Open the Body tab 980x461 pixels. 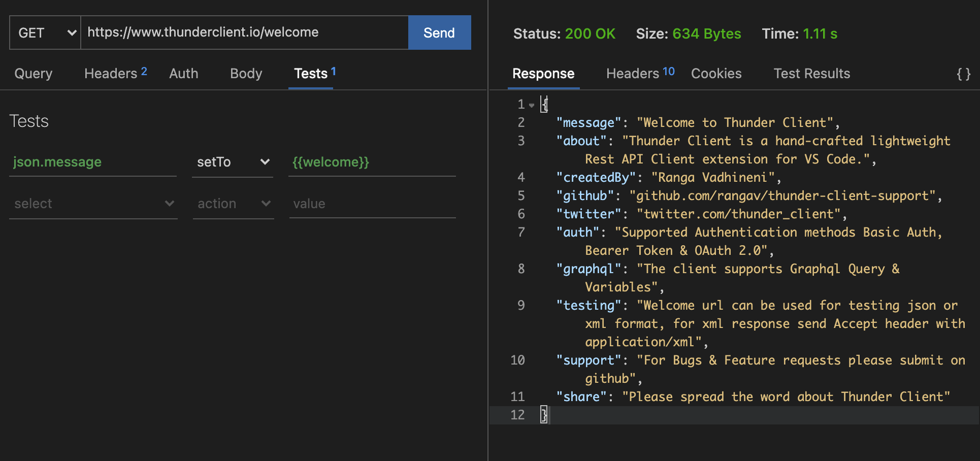tap(246, 74)
